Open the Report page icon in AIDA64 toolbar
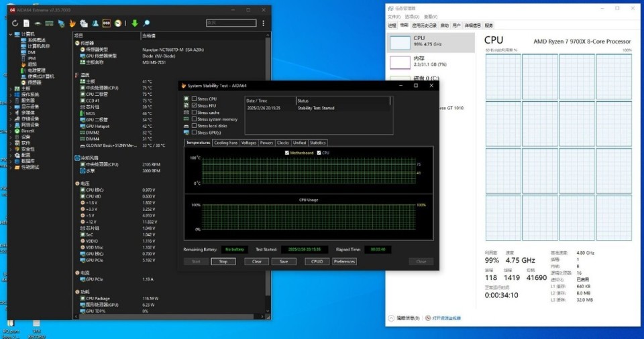 pyautogui.click(x=26, y=23)
